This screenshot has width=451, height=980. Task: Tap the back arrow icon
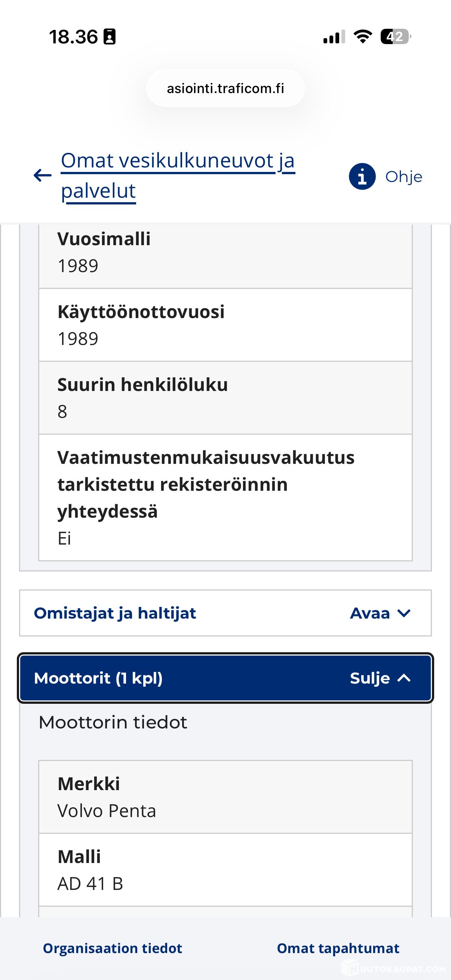pos(42,175)
